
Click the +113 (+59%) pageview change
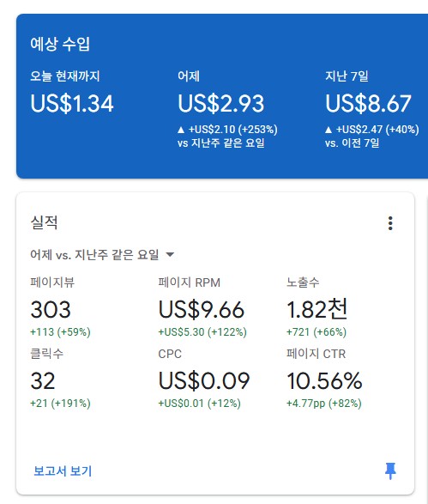[x=60, y=331]
